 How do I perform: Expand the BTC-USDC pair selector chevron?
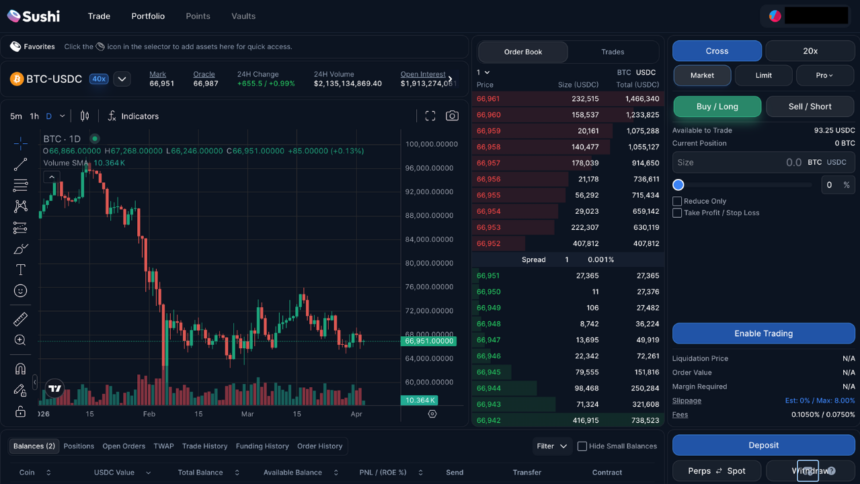(122, 79)
